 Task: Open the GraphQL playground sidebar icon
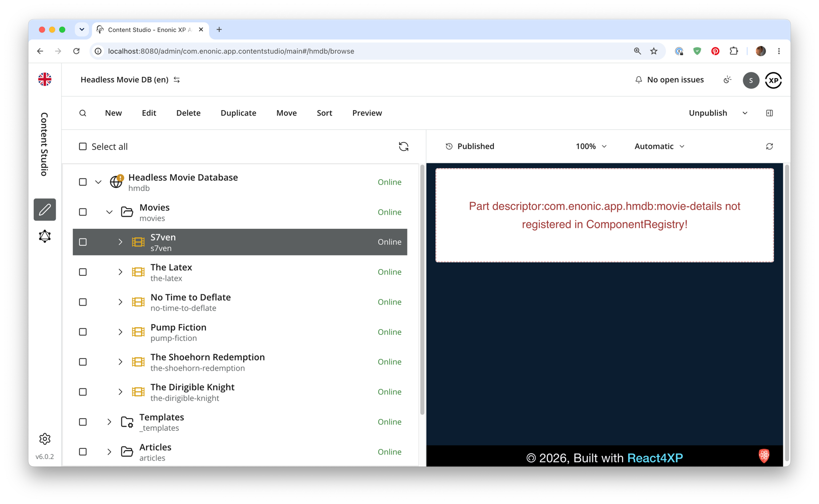click(x=45, y=236)
